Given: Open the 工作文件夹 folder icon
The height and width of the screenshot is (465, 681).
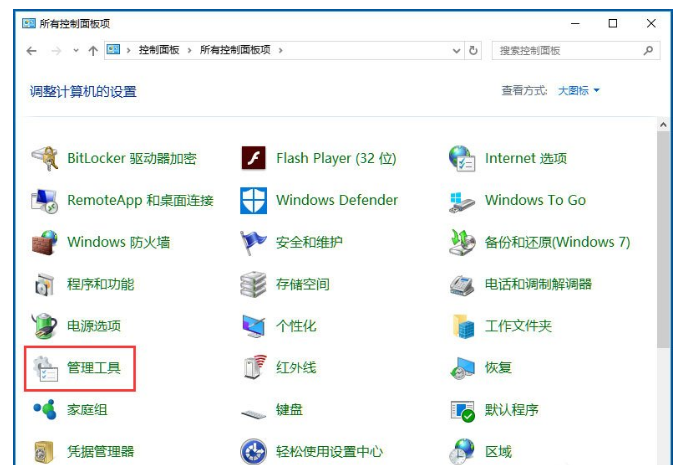Looking at the screenshot, I should [463, 326].
